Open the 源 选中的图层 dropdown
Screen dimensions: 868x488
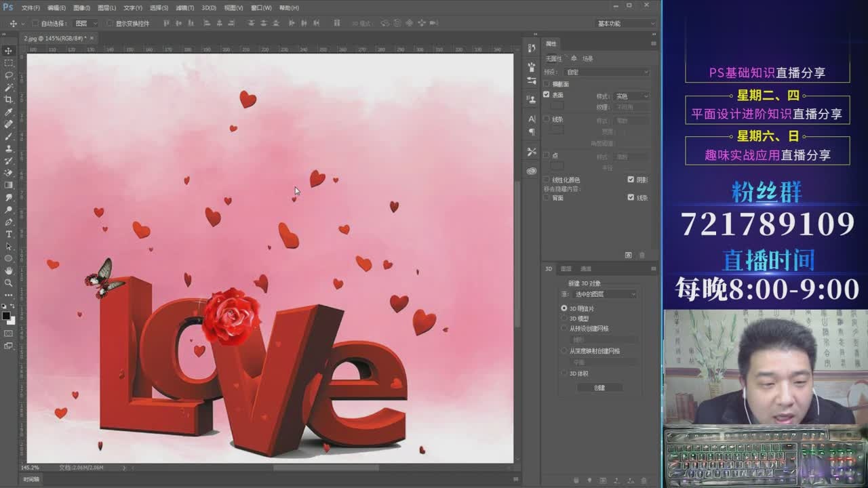605,294
